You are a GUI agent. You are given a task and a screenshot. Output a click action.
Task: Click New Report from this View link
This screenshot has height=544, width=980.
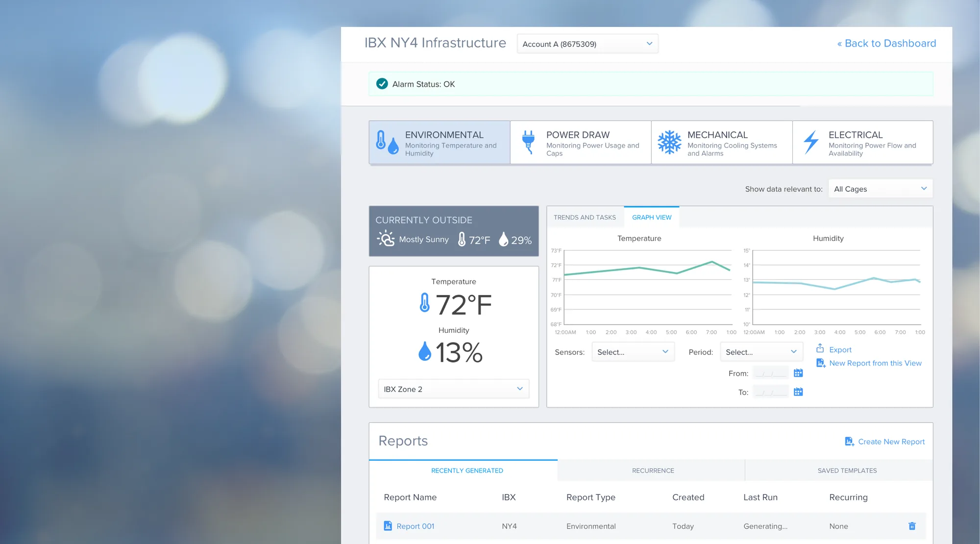click(875, 363)
